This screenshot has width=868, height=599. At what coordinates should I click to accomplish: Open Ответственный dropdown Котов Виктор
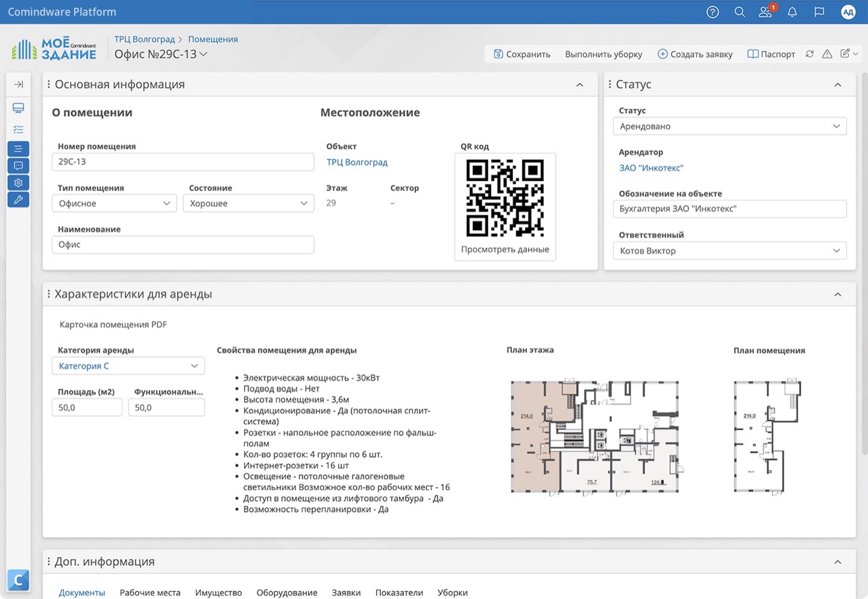tap(730, 251)
